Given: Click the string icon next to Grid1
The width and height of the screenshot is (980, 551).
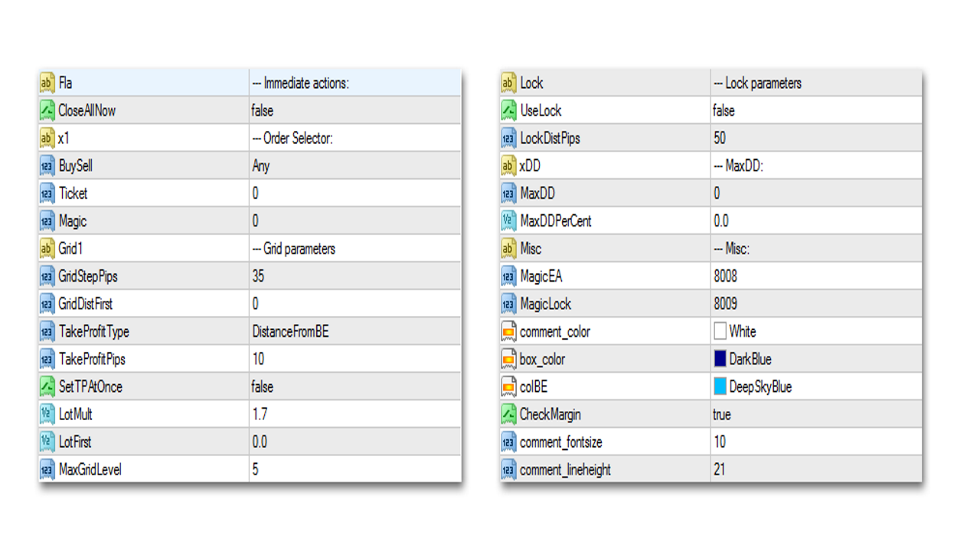Looking at the screenshot, I should click(47, 249).
